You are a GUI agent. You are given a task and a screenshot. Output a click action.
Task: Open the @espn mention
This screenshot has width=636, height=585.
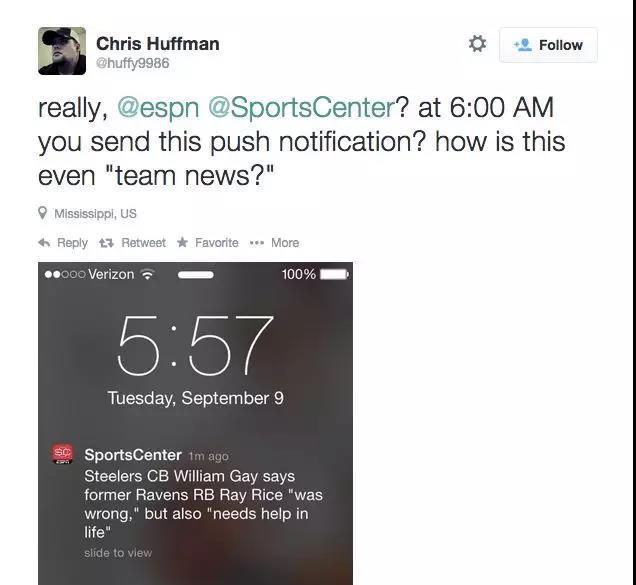(x=158, y=108)
